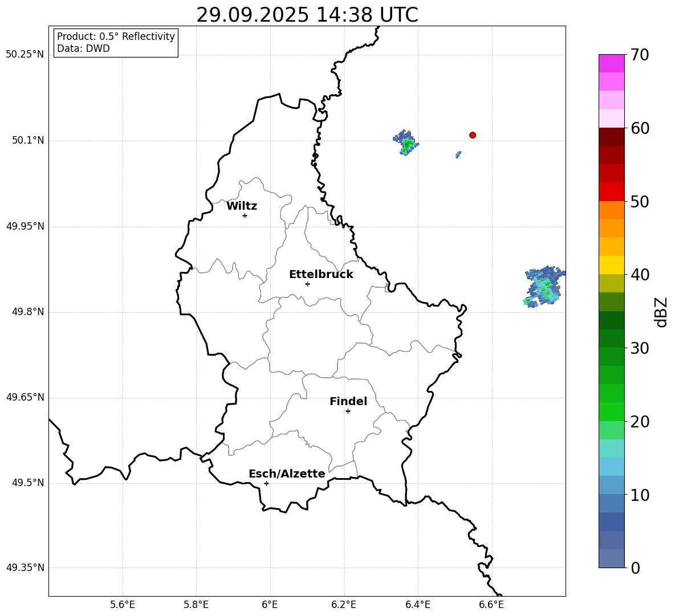Click the 6.6°E longitude label

[491, 605]
